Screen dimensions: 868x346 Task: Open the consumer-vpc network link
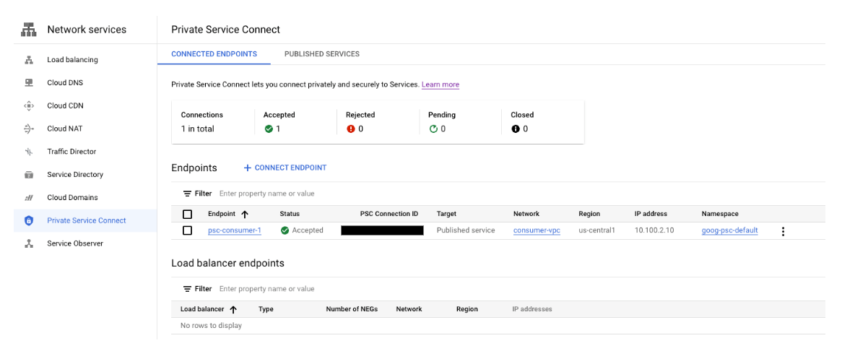coord(537,230)
